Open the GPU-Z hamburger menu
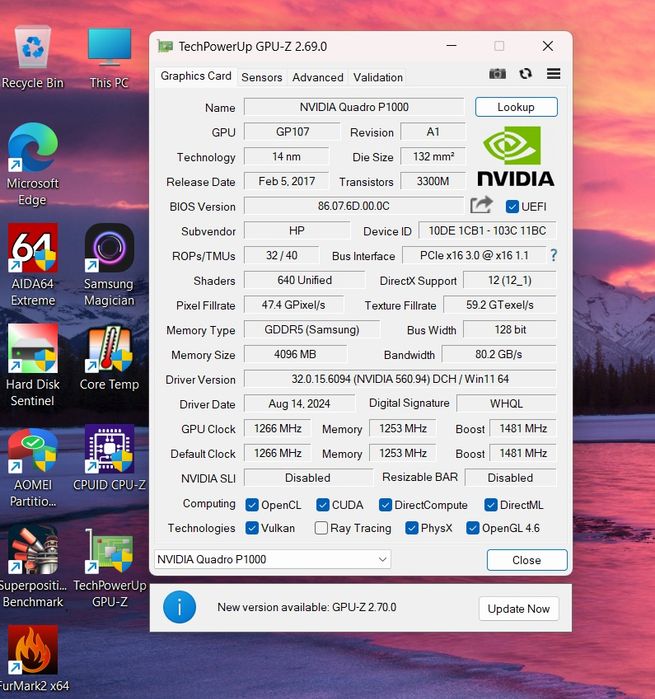This screenshot has width=655, height=699. (x=553, y=74)
